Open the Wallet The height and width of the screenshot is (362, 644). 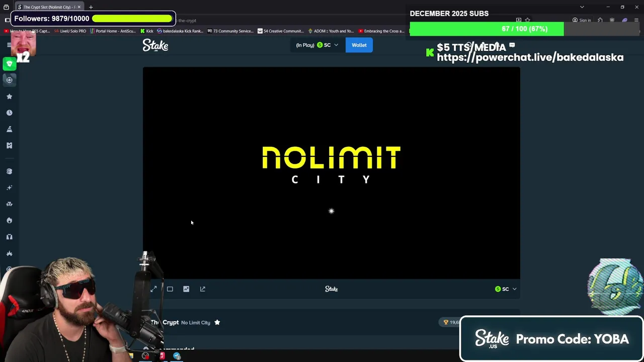tap(359, 45)
